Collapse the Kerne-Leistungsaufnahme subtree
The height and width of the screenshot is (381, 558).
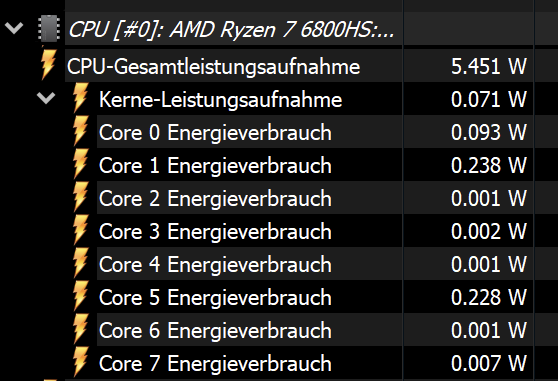tap(46, 98)
